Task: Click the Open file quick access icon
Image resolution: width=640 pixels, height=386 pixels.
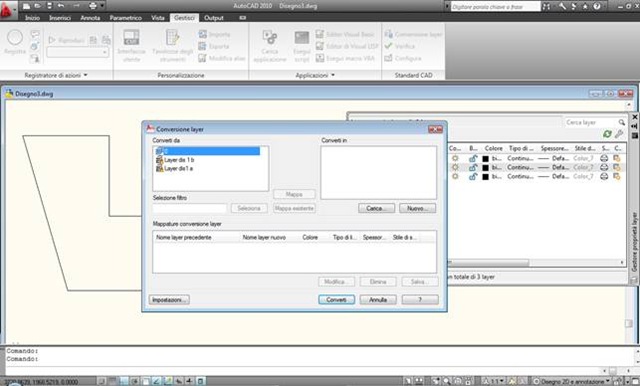Action: (x=38, y=6)
